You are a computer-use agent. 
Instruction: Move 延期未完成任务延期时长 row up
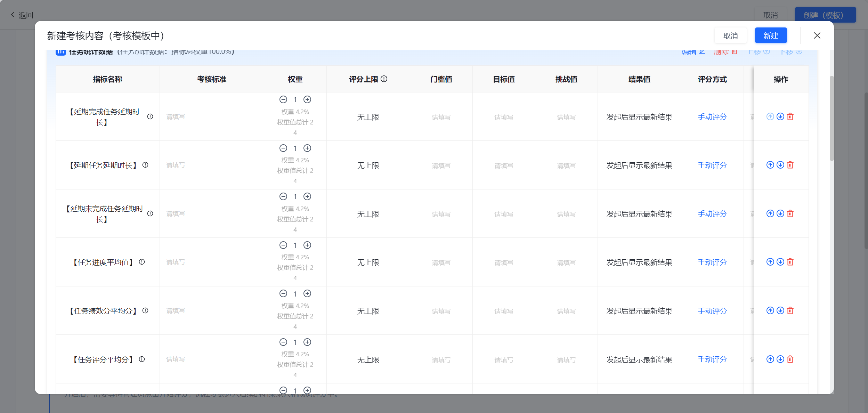[x=770, y=214]
